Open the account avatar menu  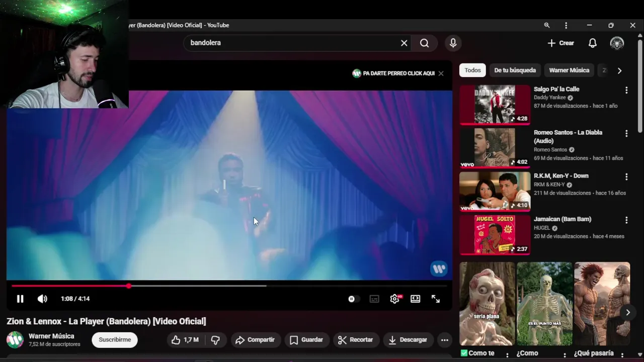pos(617,43)
